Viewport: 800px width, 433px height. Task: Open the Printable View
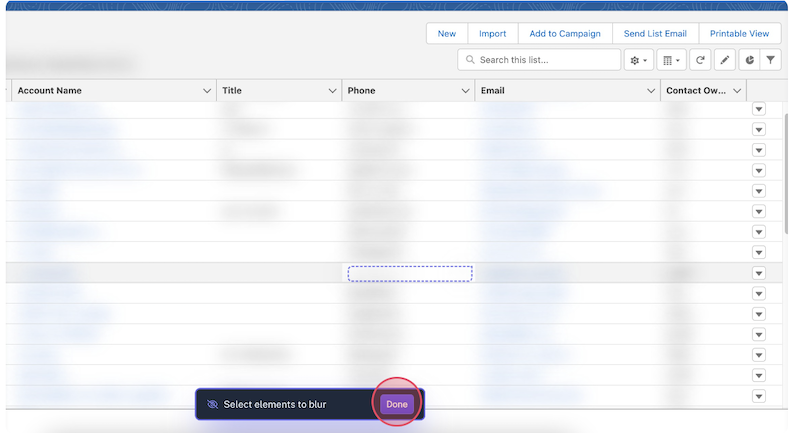click(739, 34)
